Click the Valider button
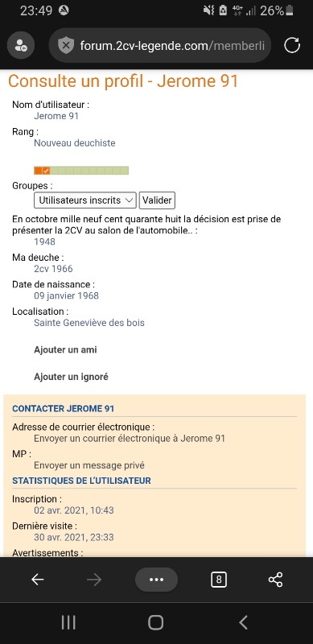The image size is (313, 644). point(157,200)
